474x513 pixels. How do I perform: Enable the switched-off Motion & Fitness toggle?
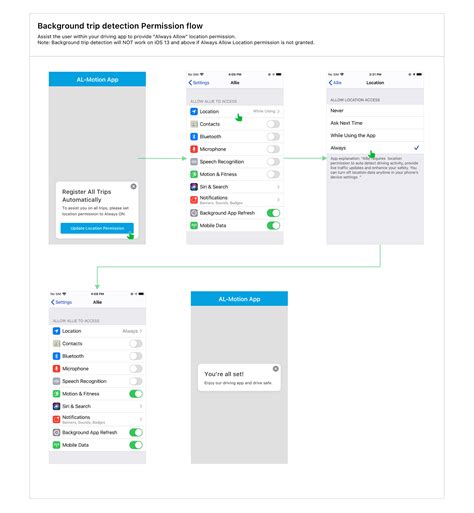(x=273, y=174)
